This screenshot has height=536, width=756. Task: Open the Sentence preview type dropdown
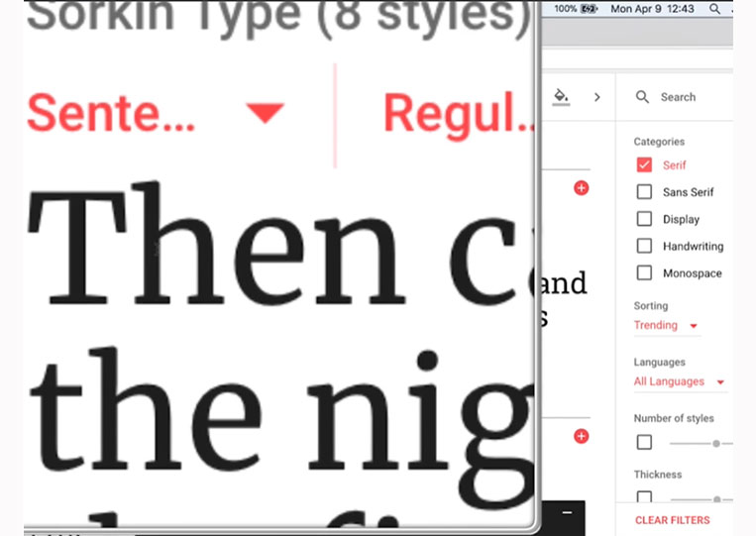[x=156, y=113]
